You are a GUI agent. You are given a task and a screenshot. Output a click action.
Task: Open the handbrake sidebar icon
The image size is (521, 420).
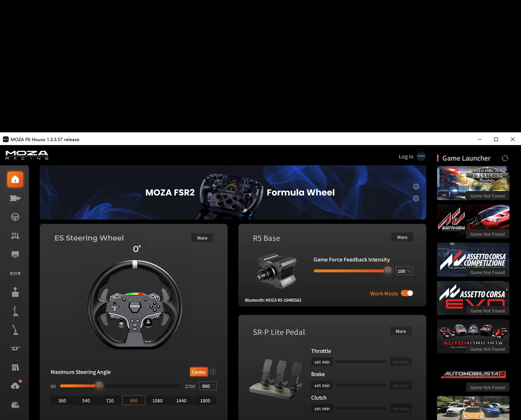coord(15,330)
